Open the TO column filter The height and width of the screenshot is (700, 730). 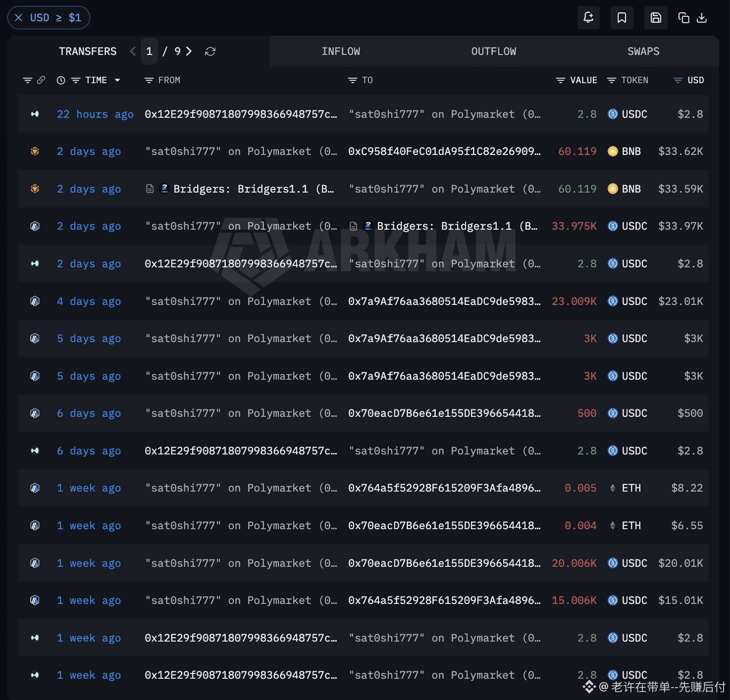[x=353, y=80]
